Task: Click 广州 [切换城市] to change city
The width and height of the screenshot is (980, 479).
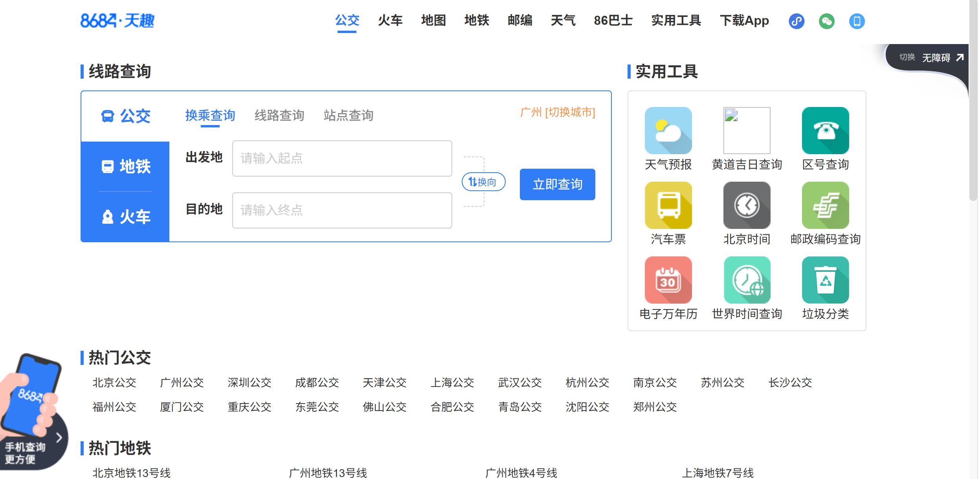Action: 558,112
